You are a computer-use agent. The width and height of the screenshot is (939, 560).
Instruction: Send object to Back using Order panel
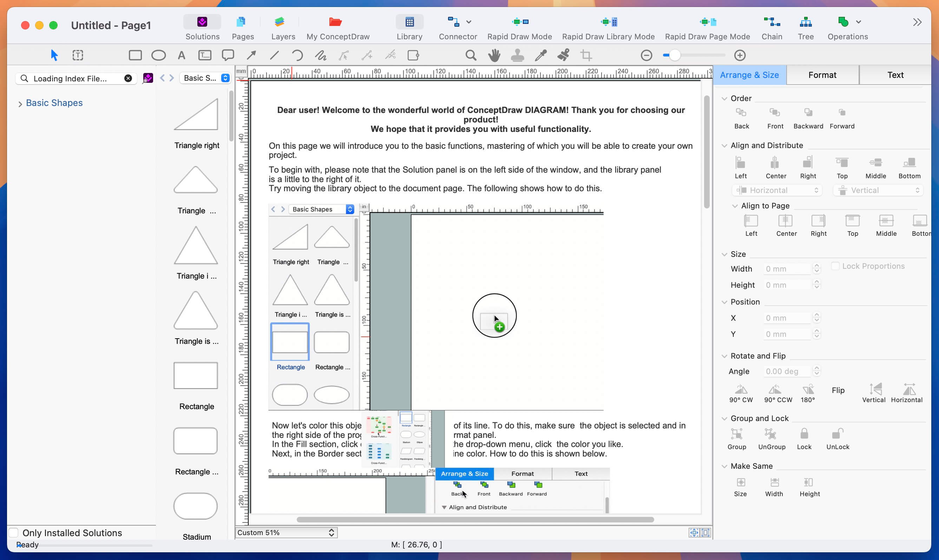(x=741, y=117)
